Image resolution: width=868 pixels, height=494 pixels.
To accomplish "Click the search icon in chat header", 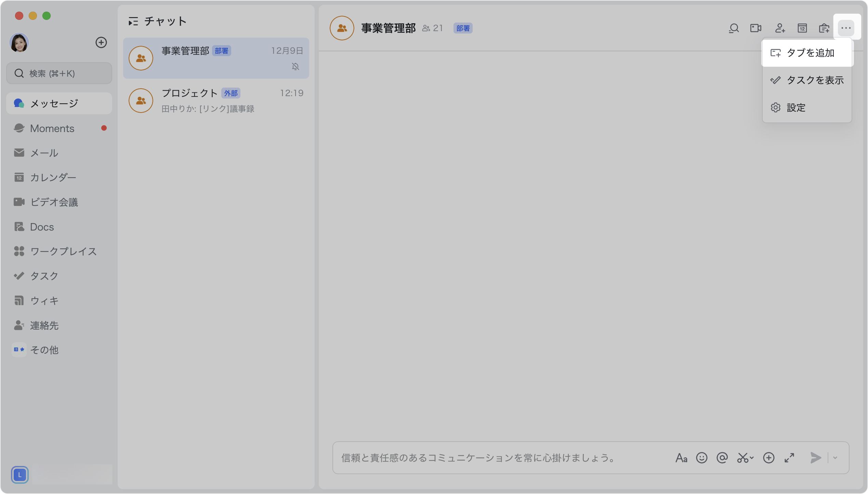I will pos(734,28).
